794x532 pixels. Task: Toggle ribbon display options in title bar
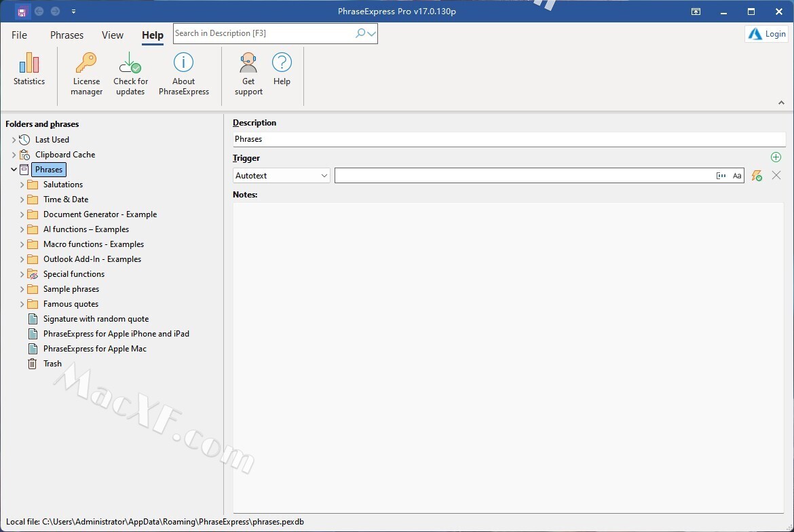(696, 11)
